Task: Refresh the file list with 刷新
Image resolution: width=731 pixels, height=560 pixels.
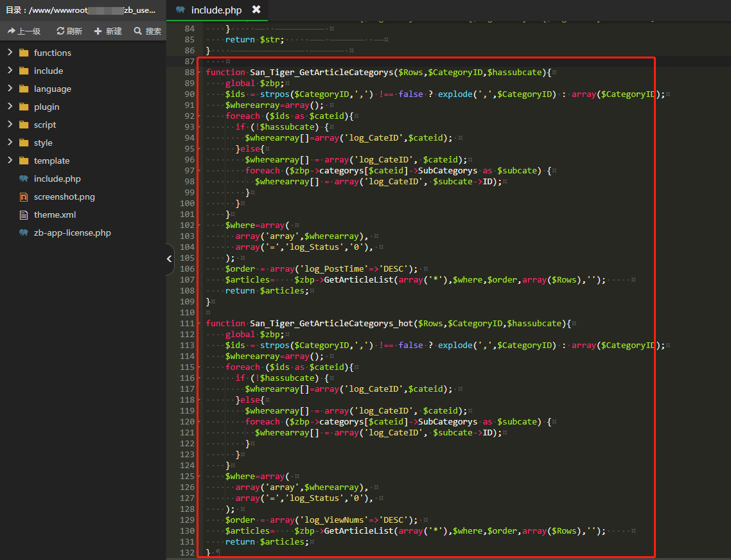Action: point(69,31)
